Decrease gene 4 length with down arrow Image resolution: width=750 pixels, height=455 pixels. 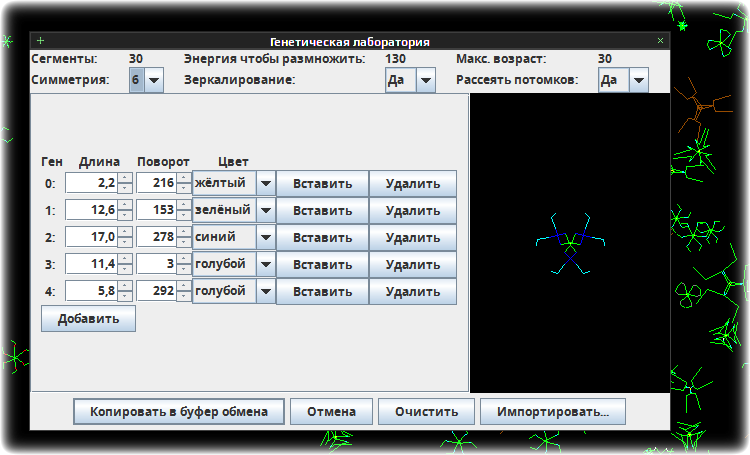click(125, 296)
